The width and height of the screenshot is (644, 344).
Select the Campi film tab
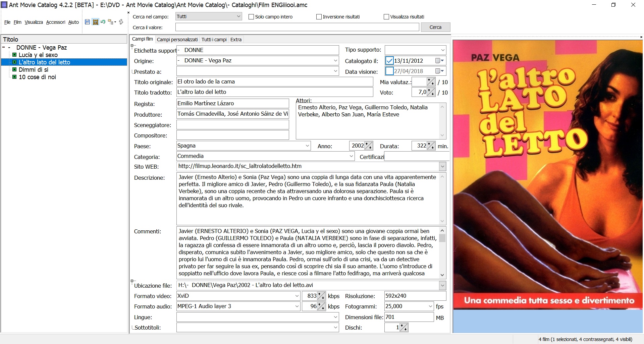point(143,39)
